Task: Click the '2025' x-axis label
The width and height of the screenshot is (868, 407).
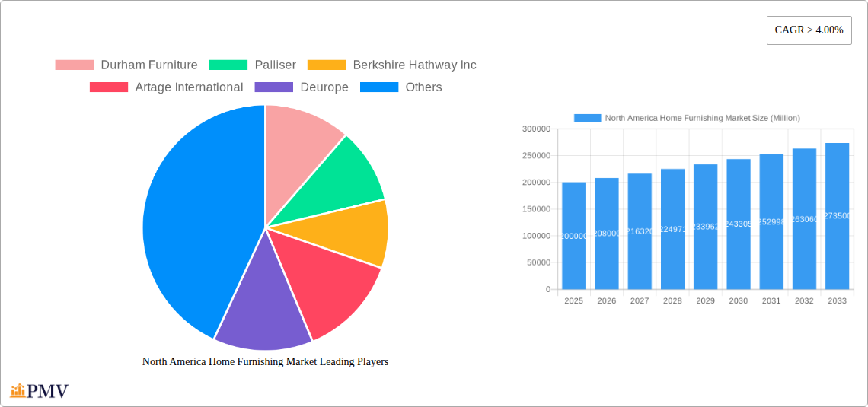Action: click(x=573, y=300)
